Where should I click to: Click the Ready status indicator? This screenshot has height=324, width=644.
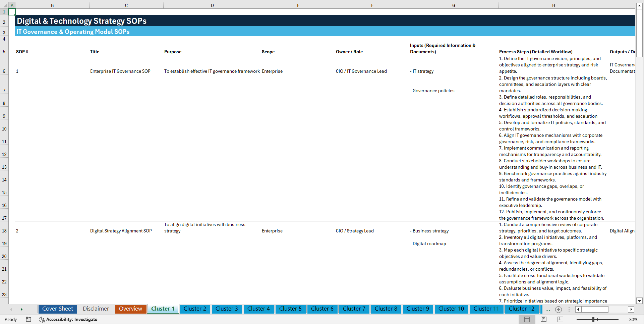11,319
